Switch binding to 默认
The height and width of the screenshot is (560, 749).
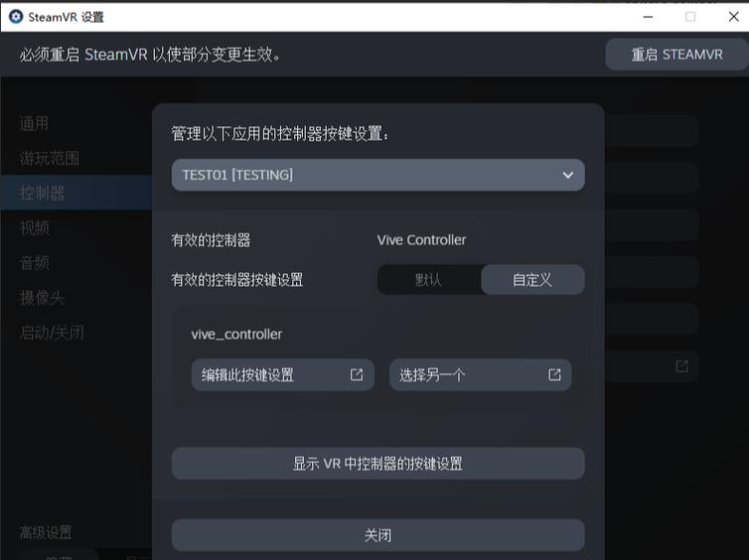pyautogui.click(x=428, y=280)
